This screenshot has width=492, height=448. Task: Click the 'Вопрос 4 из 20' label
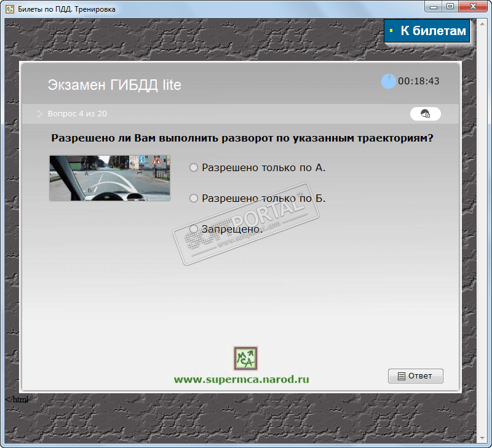point(77,114)
